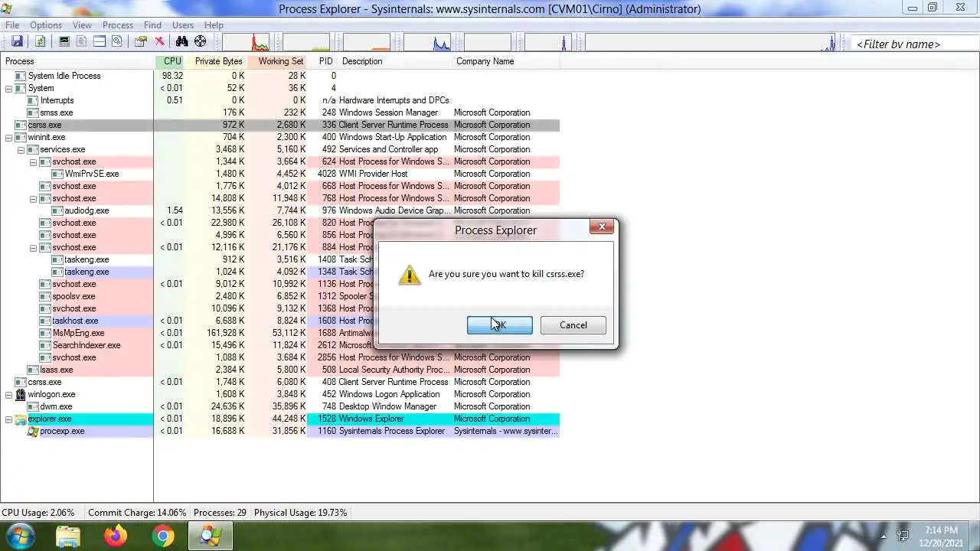The image size is (980, 551).
Task: Sort by the Description column header
Action: pyautogui.click(x=395, y=61)
